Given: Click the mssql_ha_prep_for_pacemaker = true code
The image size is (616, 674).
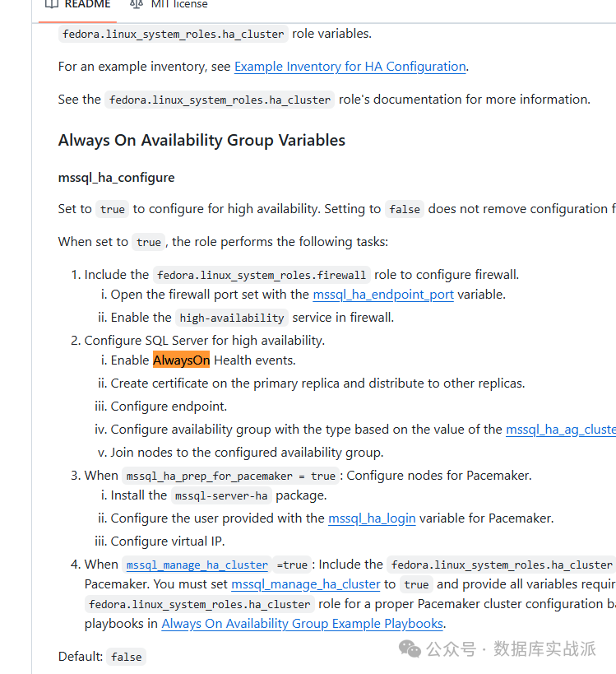Looking at the screenshot, I should click(x=230, y=476).
